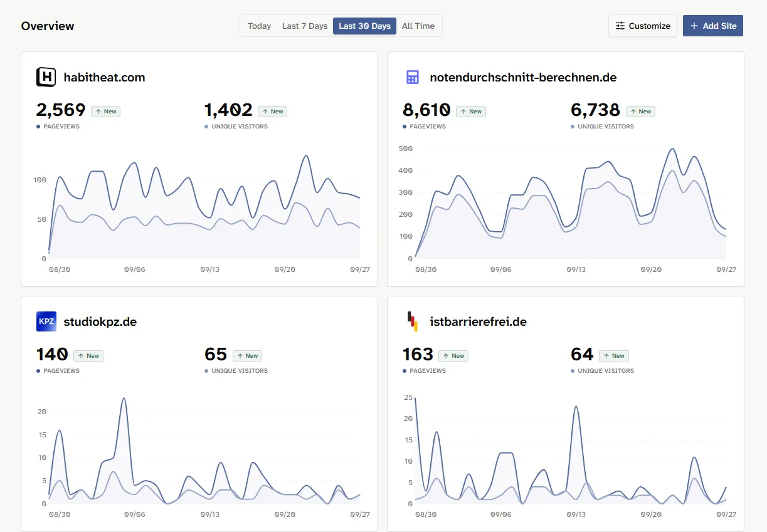The image size is (767, 532).
Task: Click the 1,402 unique visitors value
Action: pyautogui.click(x=228, y=110)
